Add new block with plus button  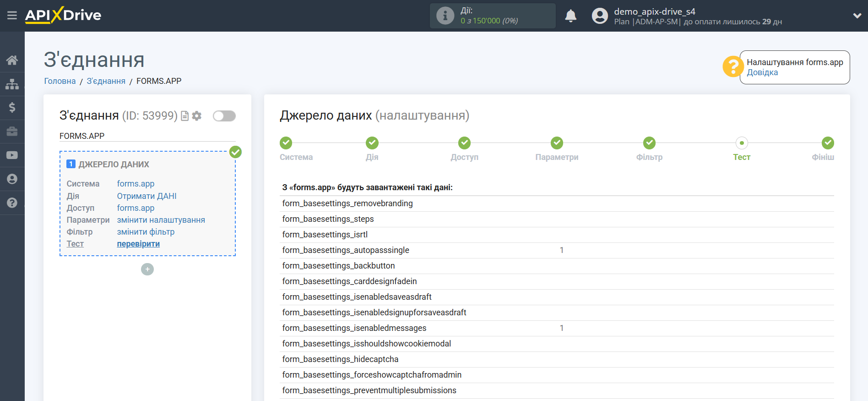click(x=147, y=269)
